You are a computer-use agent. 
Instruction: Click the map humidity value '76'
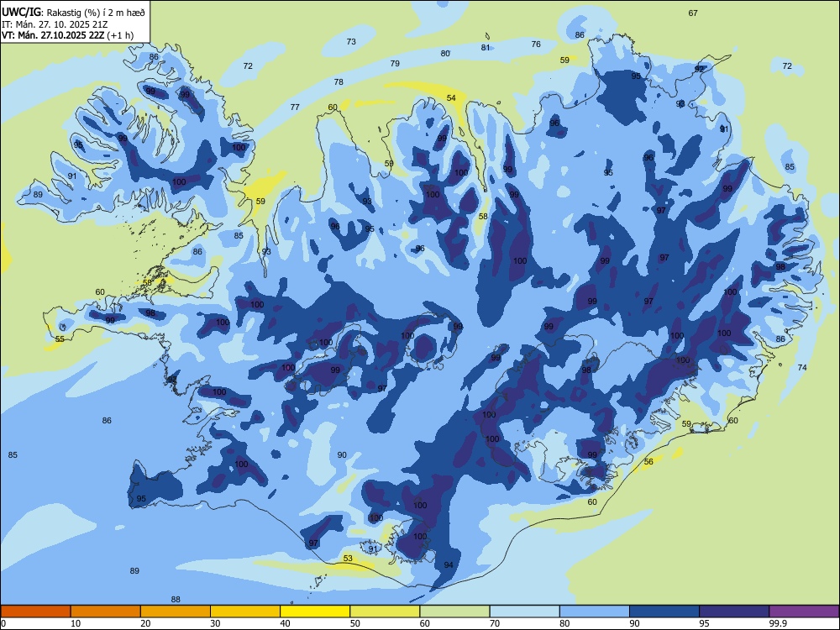(x=536, y=44)
